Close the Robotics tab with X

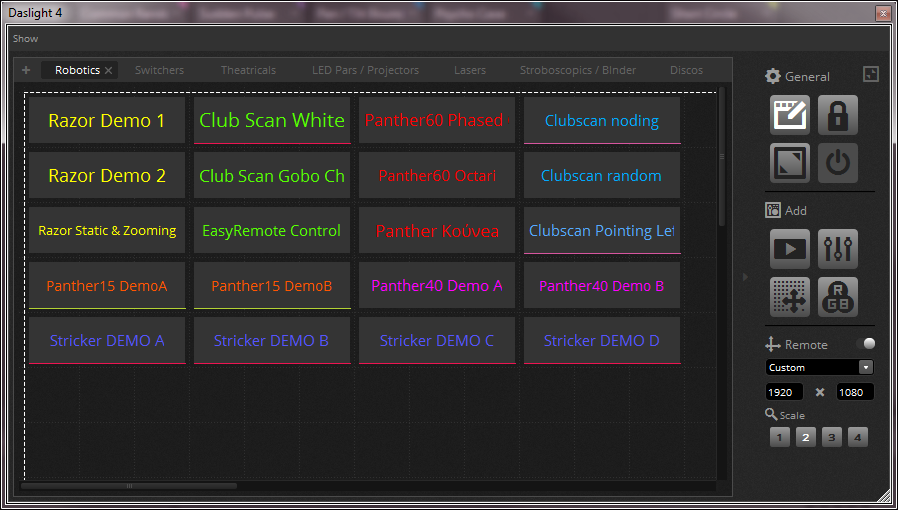click(108, 70)
